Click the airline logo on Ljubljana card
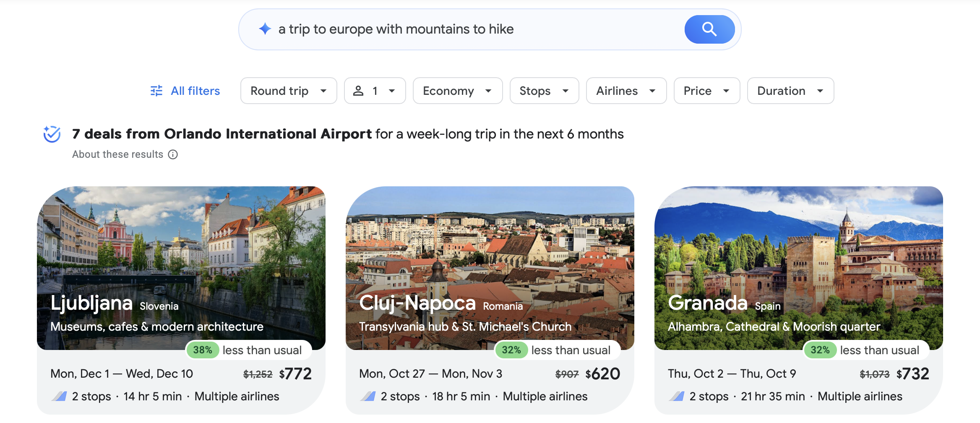The width and height of the screenshot is (980, 423). (59, 396)
